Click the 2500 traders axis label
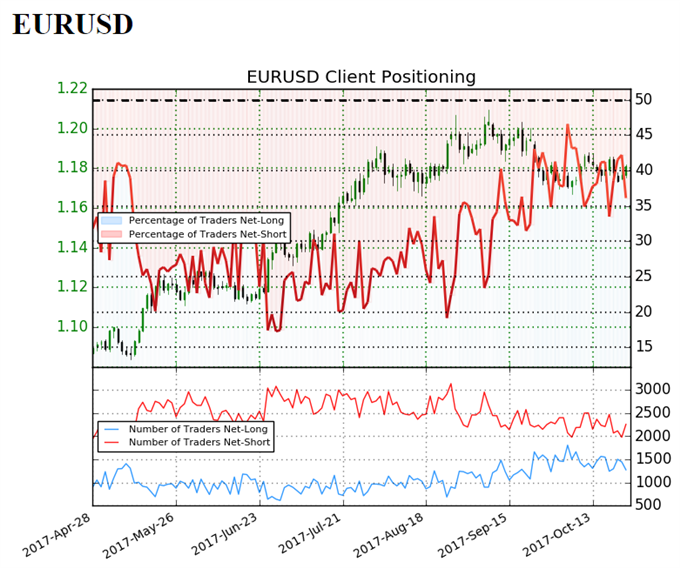Screen dimensions: 680x568 (x=653, y=412)
